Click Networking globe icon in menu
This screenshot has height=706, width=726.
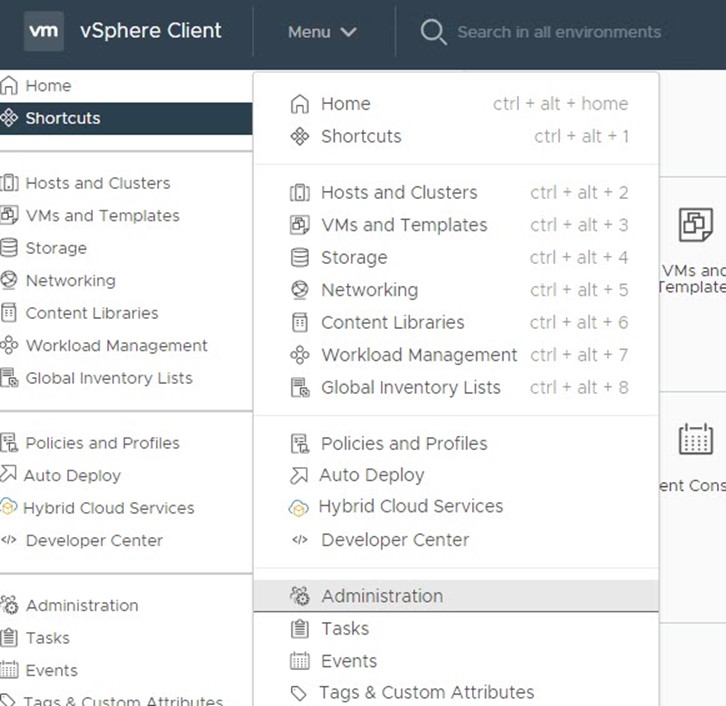point(300,290)
